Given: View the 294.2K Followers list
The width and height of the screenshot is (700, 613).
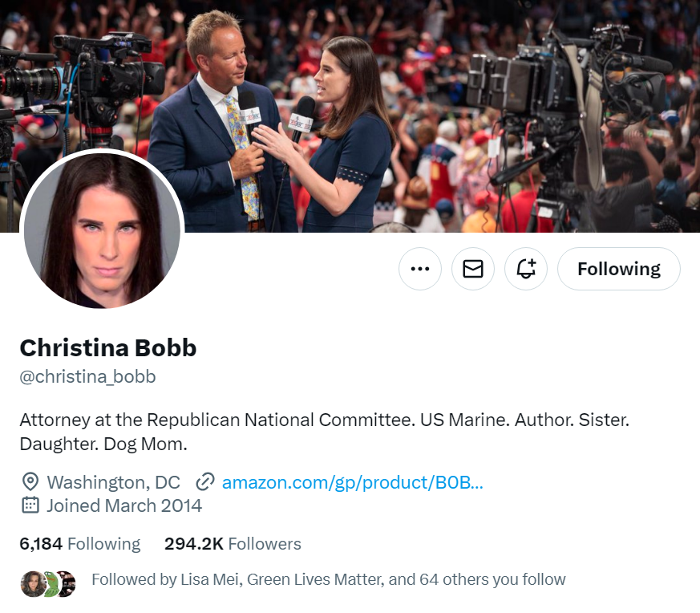Looking at the screenshot, I should (233, 544).
